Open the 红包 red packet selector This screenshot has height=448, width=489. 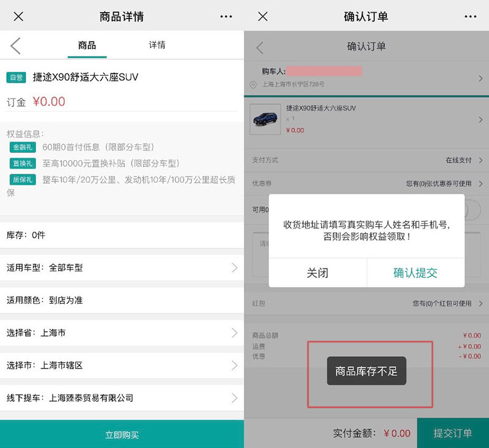tap(366, 303)
